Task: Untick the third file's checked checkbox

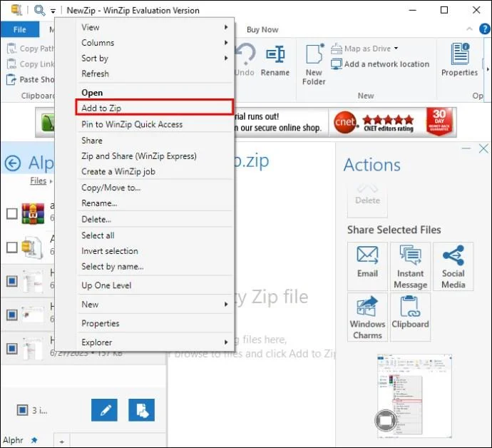Action: [x=12, y=280]
